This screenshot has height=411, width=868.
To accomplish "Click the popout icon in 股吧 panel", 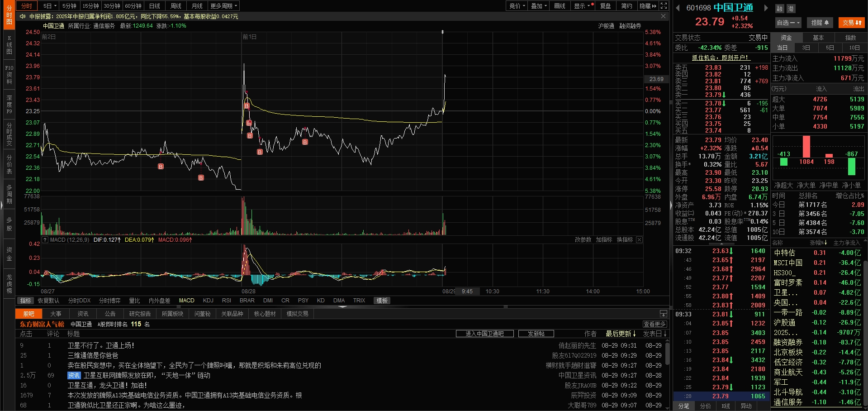I will [x=663, y=314].
